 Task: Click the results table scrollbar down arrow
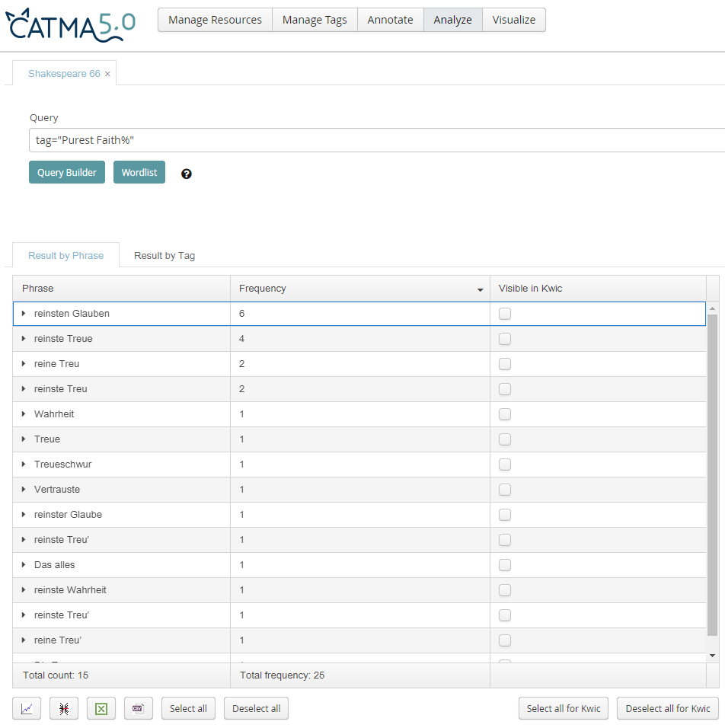(712, 655)
